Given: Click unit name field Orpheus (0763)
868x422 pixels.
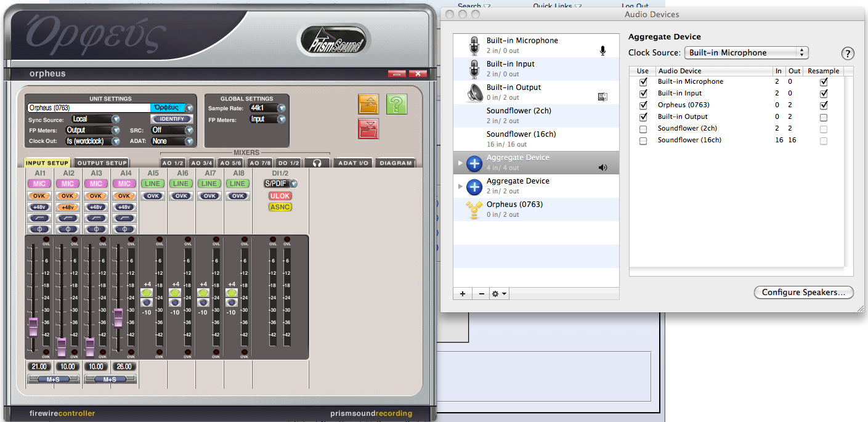Looking at the screenshot, I should 89,108.
